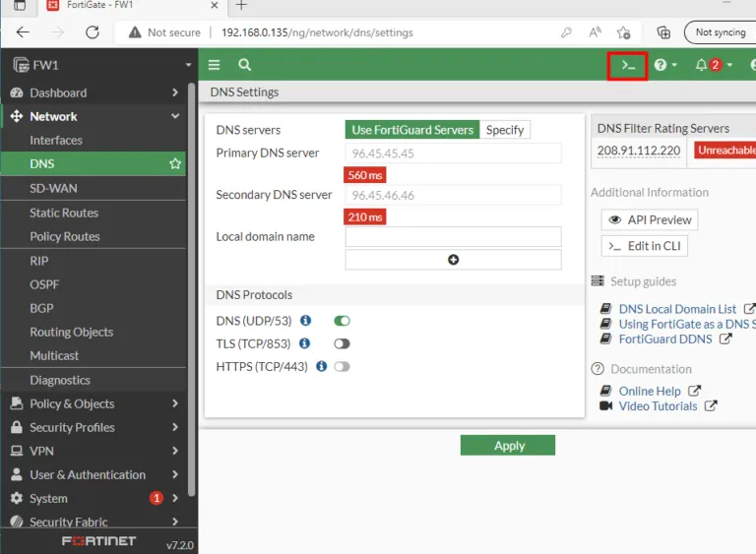Expand the Policy & Objects chevron
The width and height of the screenshot is (756, 554).
175,403
